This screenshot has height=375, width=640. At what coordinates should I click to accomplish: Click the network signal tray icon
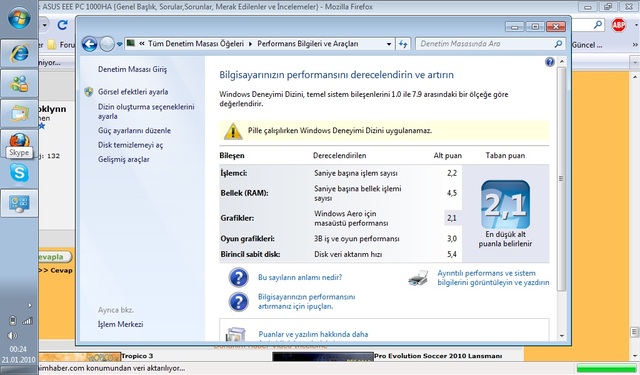(27, 321)
